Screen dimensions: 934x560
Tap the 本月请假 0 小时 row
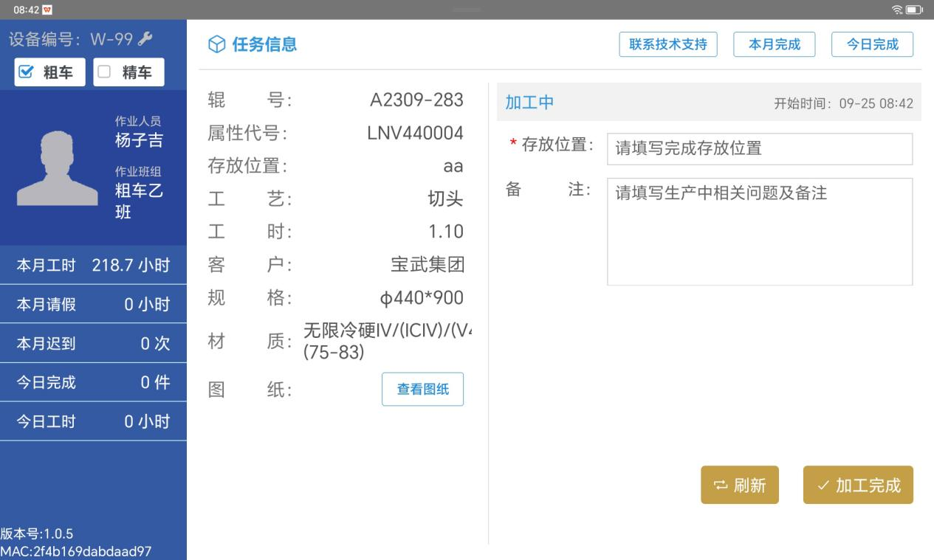pyautogui.click(x=93, y=304)
